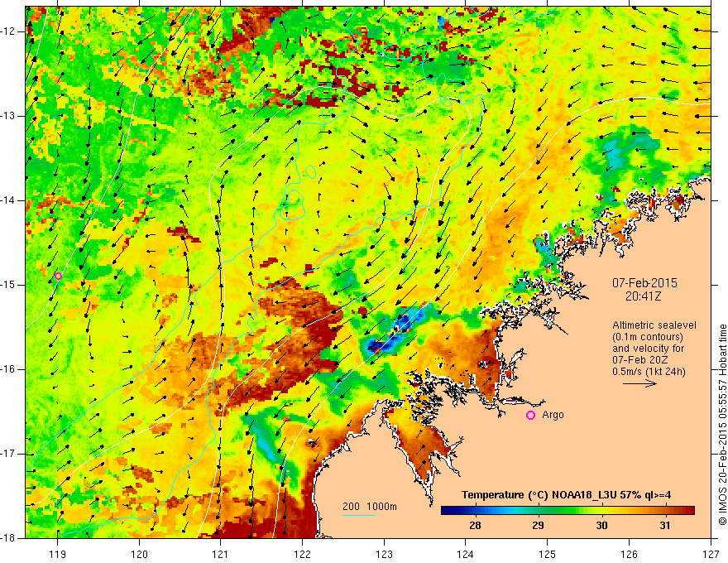Image resolution: width=728 pixels, height=563 pixels.
Task: Click the color bar tick label 30
Action: click(x=601, y=526)
